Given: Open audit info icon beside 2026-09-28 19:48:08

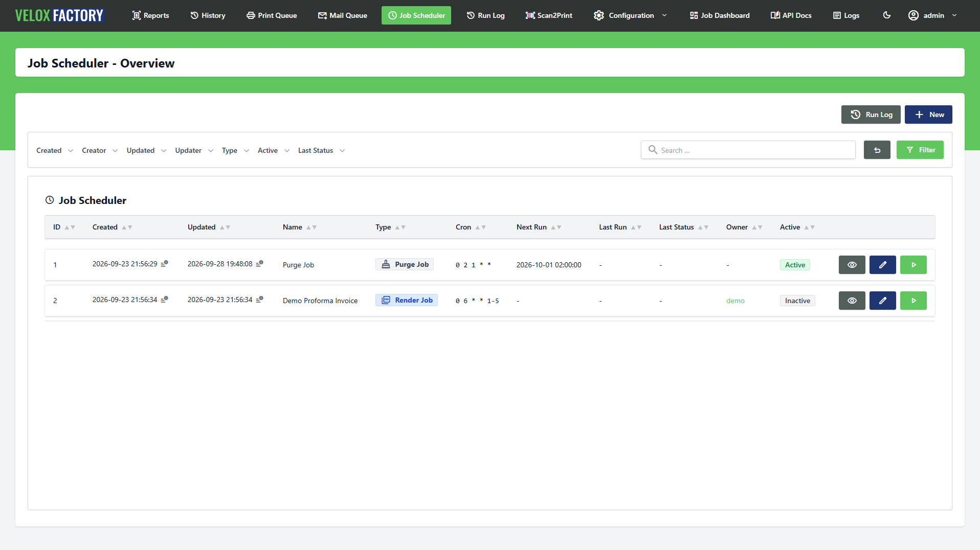Looking at the screenshot, I should click(259, 264).
